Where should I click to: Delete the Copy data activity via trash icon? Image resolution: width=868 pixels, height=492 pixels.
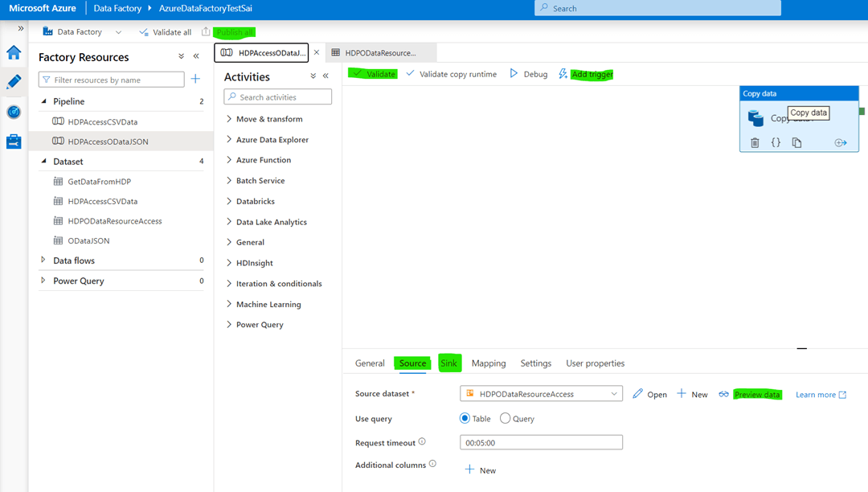point(755,143)
